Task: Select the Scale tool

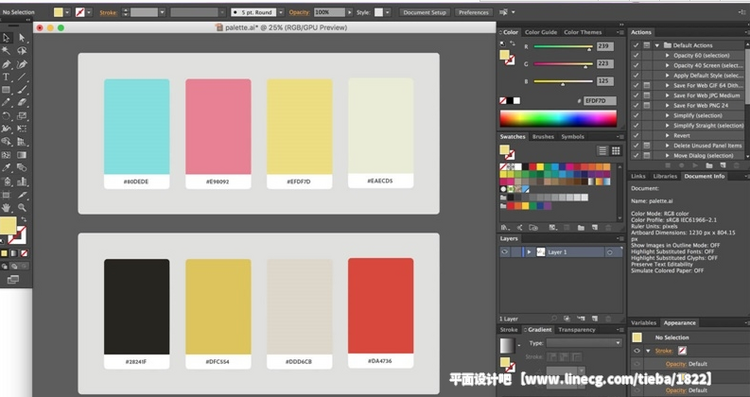Action: (22, 116)
